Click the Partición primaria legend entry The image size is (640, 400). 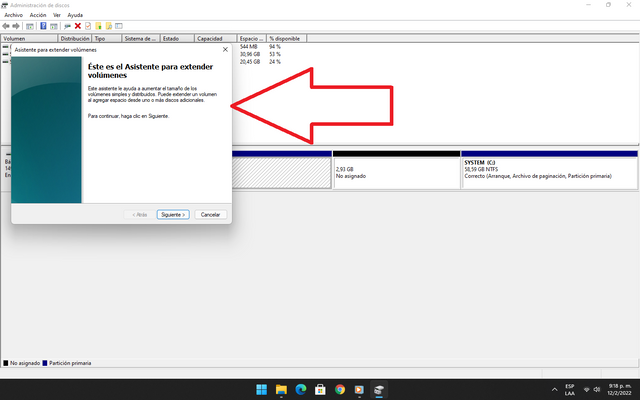[67, 363]
